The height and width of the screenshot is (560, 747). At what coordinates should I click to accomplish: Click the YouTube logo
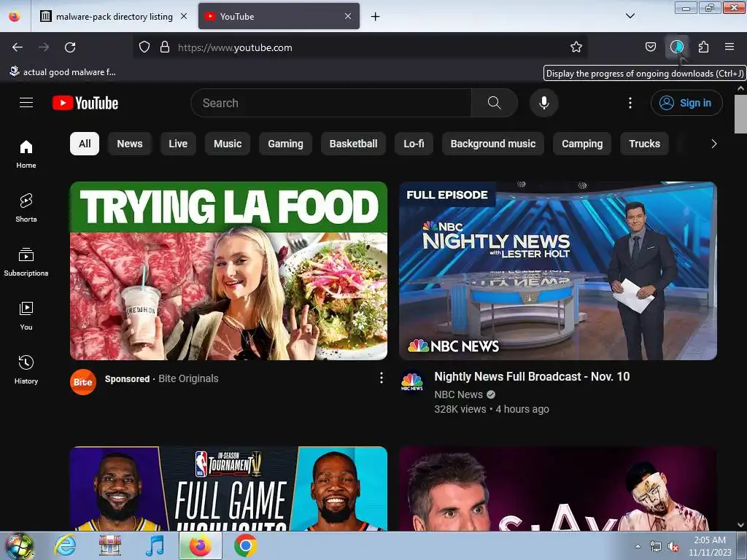click(x=85, y=103)
